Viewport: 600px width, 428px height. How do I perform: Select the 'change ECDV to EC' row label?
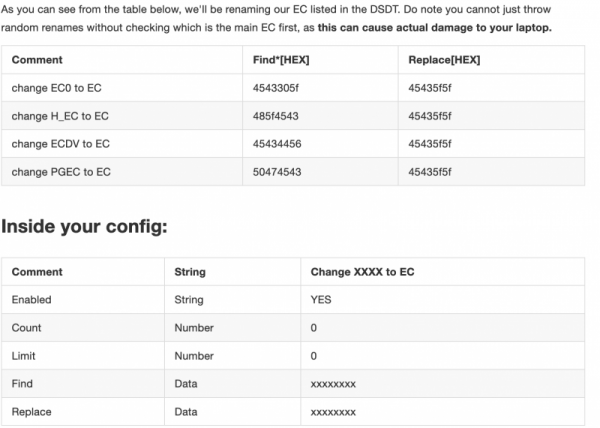(61, 144)
